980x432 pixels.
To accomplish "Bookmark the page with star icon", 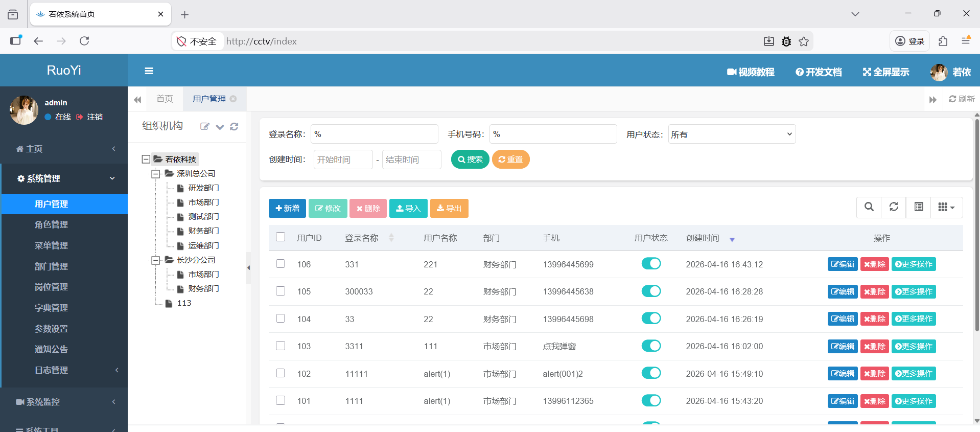I will (x=804, y=41).
